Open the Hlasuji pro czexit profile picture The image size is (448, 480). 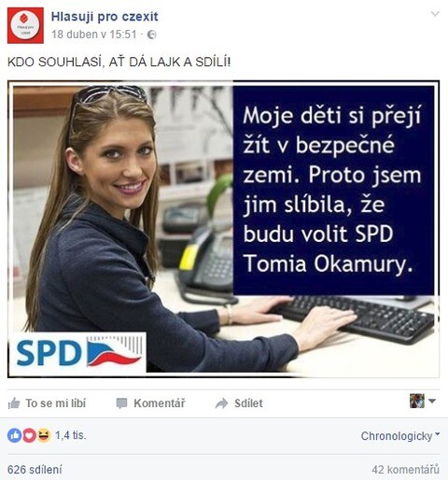click(x=25, y=25)
